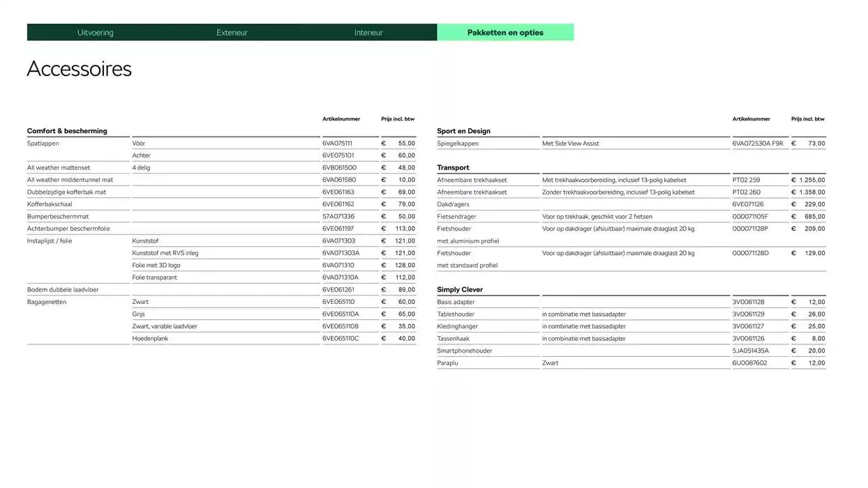Open the Exterieur tab

coord(232,31)
